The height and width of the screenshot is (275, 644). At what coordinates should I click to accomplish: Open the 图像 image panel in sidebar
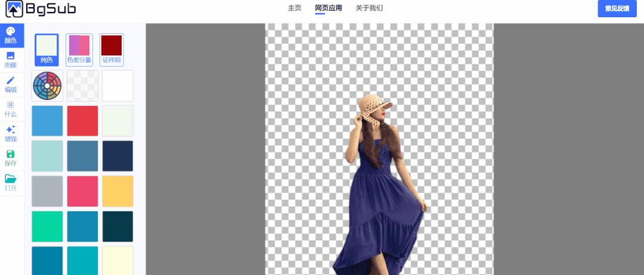[11, 60]
